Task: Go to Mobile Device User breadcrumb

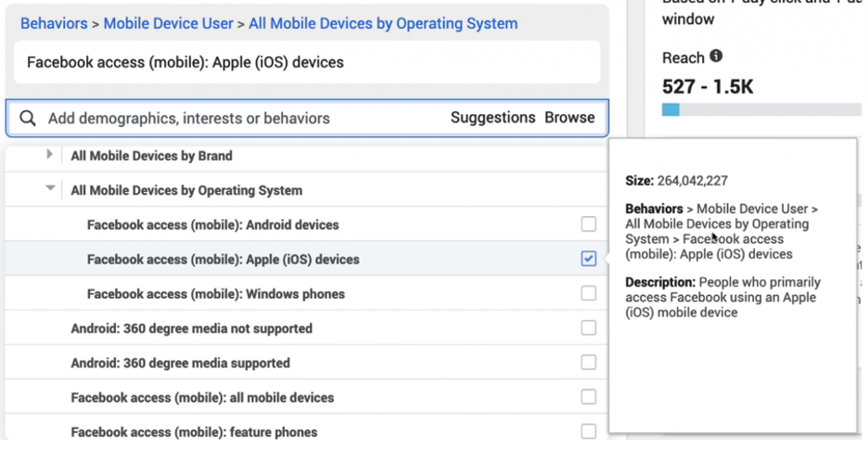Action: pos(168,24)
